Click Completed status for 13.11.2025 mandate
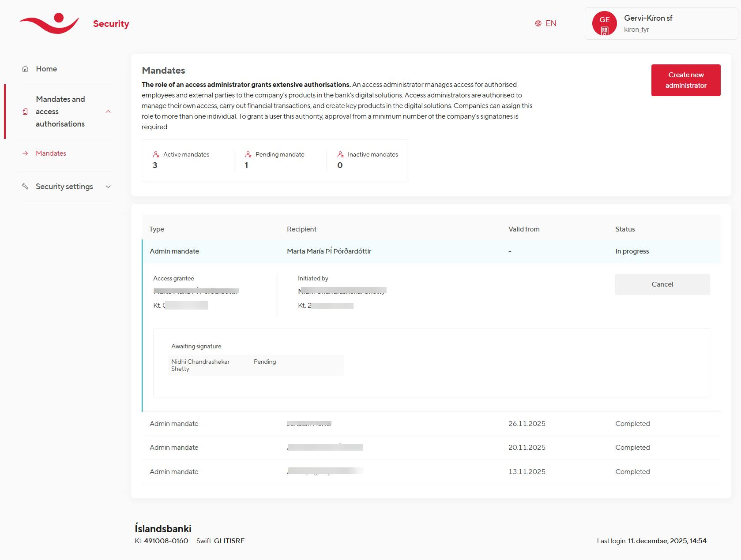Screen dimensions: 741x560 pyautogui.click(x=632, y=472)
